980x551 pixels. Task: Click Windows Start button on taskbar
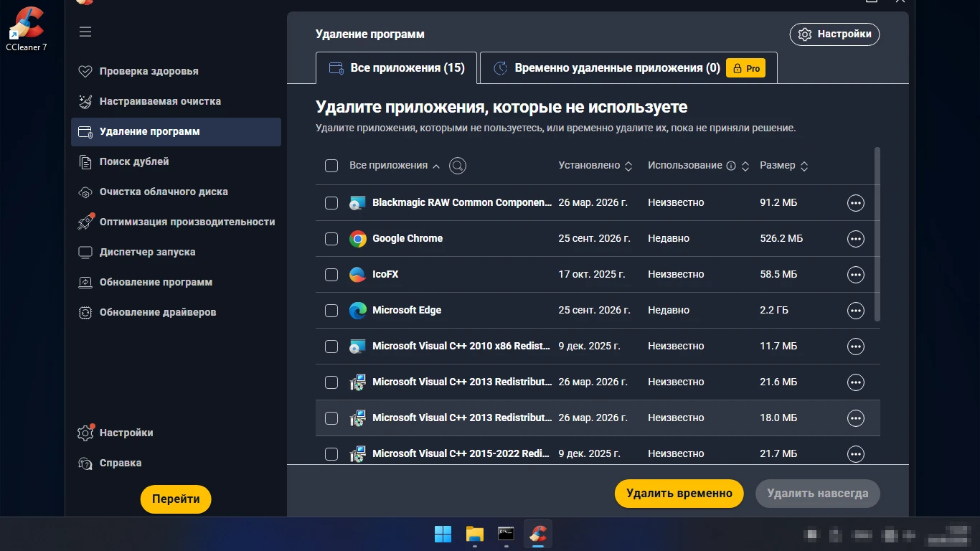point(443,534)
